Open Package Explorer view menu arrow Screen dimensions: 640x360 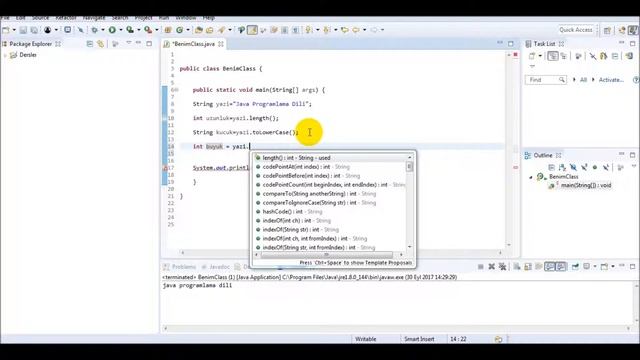(129, 43)
